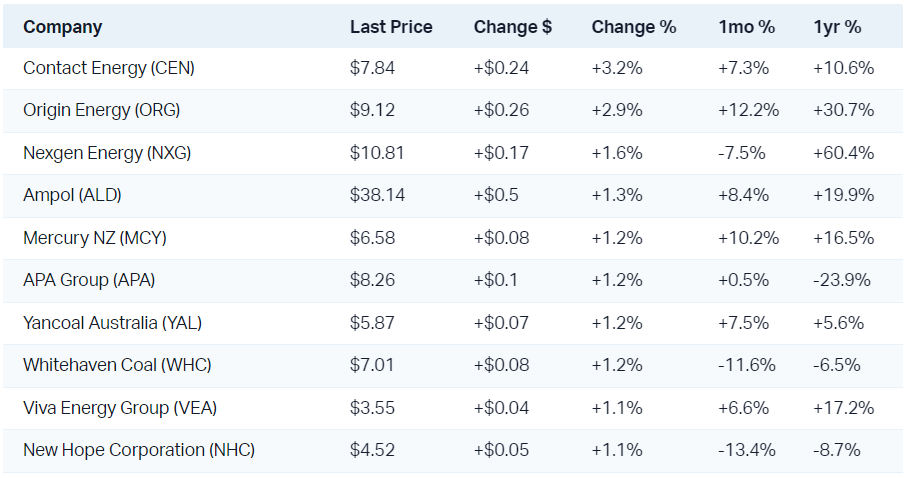Image resolution: width=909 pixels, height=478 pixels.
Task: Open Origin Energy (ORG) company link
Action: (102, 111)
